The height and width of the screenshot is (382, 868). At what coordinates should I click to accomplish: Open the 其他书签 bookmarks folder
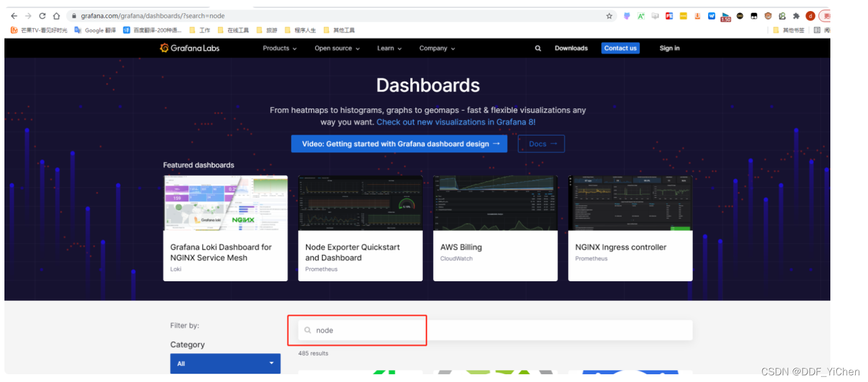tap(789, 30)
